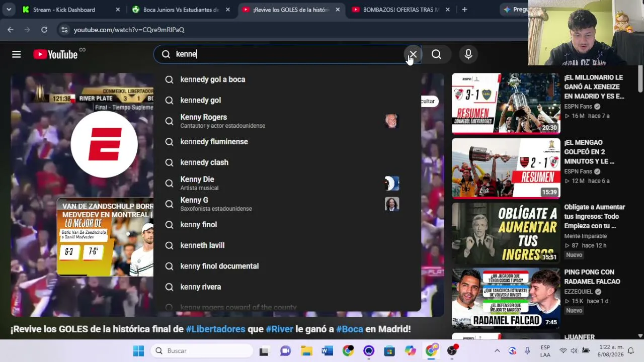Image resolution: width=644 pixels, height=362 pixels.
Task: Choose suggestion 'kennedy gol a boca'
Action: pos(287,79)
